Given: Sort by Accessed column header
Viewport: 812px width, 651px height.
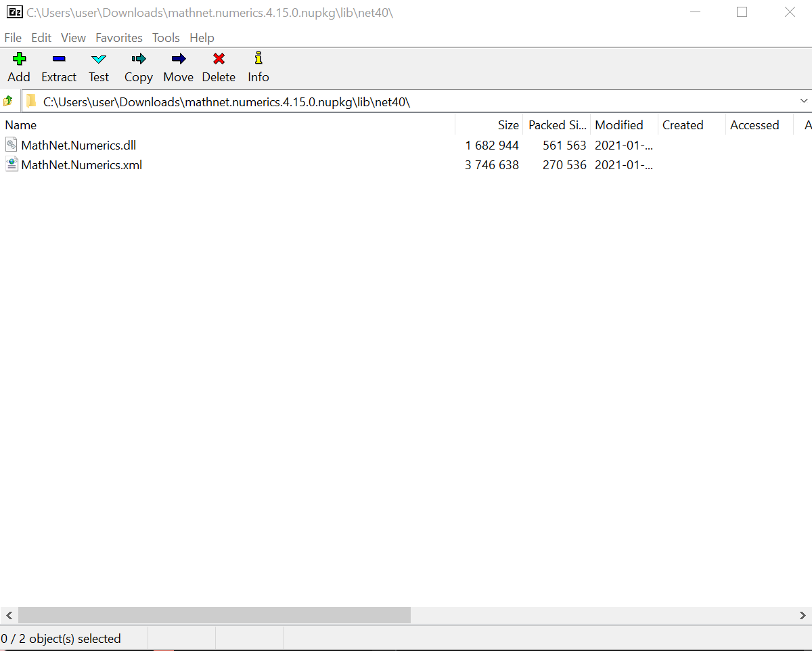Looking at the screenshot, I should coord(759,125).
